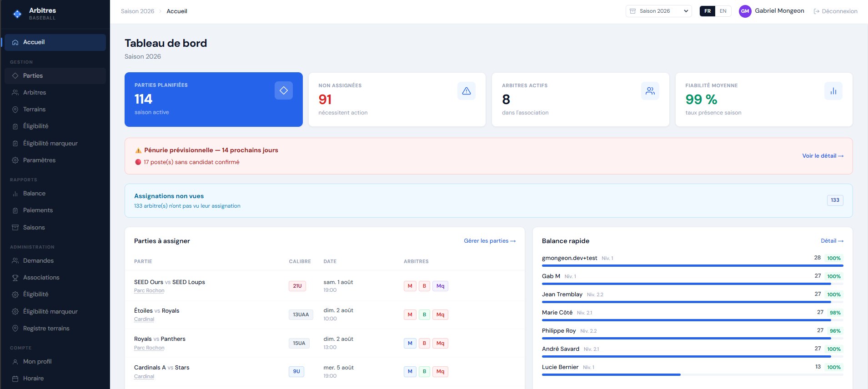Click M badge for Cardinals A vs Stars
The height and width of the screenshot is (389, 868).
(410, 372)
